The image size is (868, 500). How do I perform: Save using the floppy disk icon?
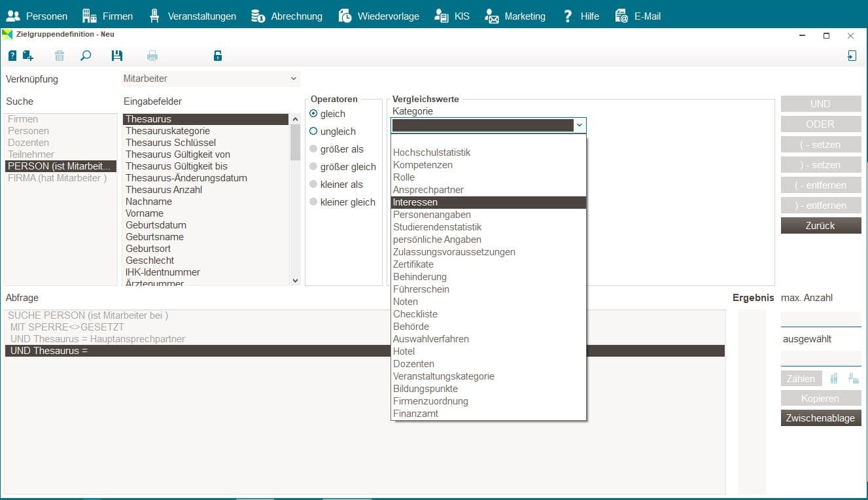pos(117,56)
